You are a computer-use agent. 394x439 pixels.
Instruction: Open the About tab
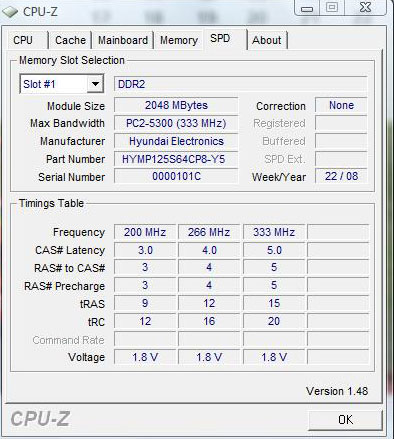267,40
